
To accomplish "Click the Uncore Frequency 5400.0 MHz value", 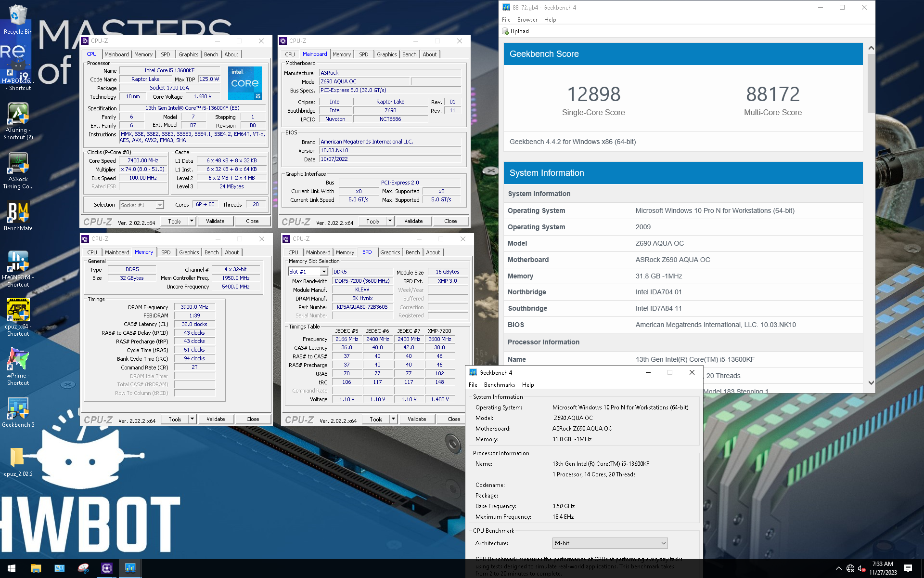I will tap(236, 287).
